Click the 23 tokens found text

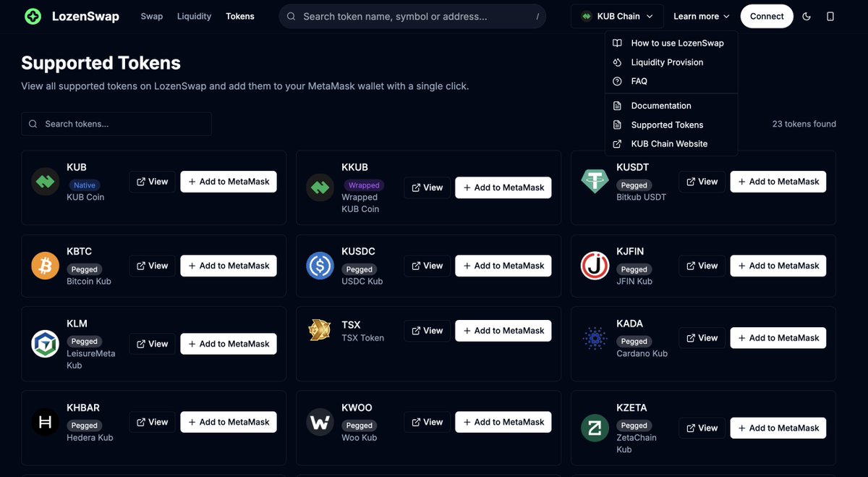click(804, 124)
